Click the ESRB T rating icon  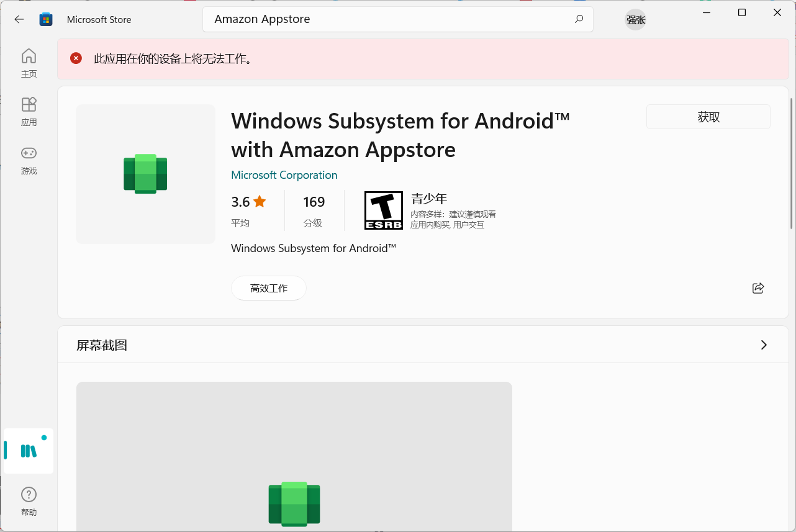tap(383, 210)
